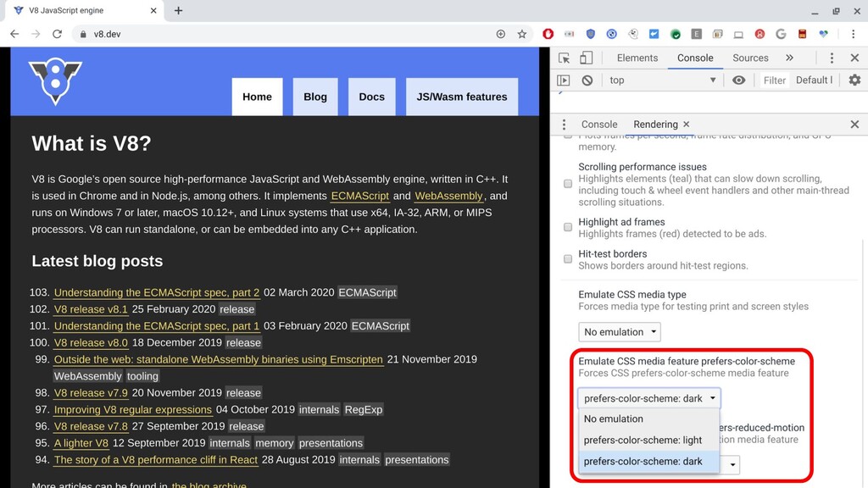This screenshot has width=868, height=488.
Task: Enable Scrolling performance issues checkbox
Action: (x=568, y=184)
